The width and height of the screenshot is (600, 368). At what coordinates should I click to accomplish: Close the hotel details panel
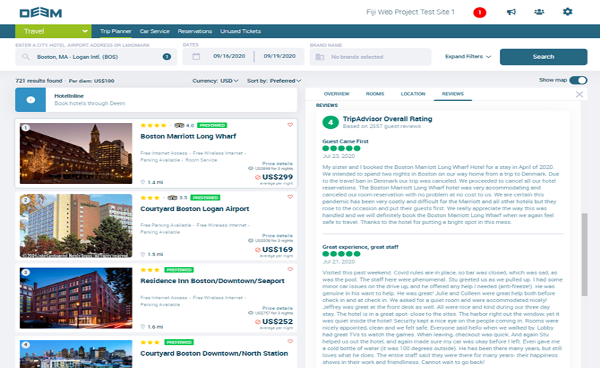pos(579,94)
